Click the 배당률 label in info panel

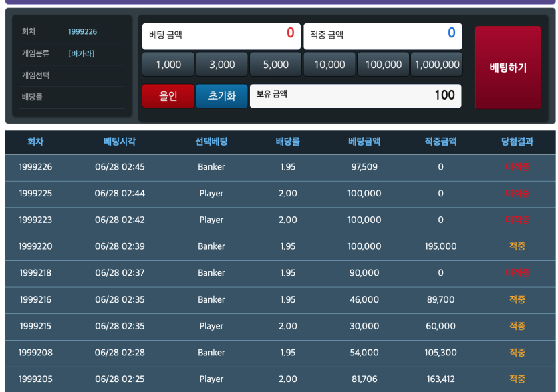(x=32, y=97)
